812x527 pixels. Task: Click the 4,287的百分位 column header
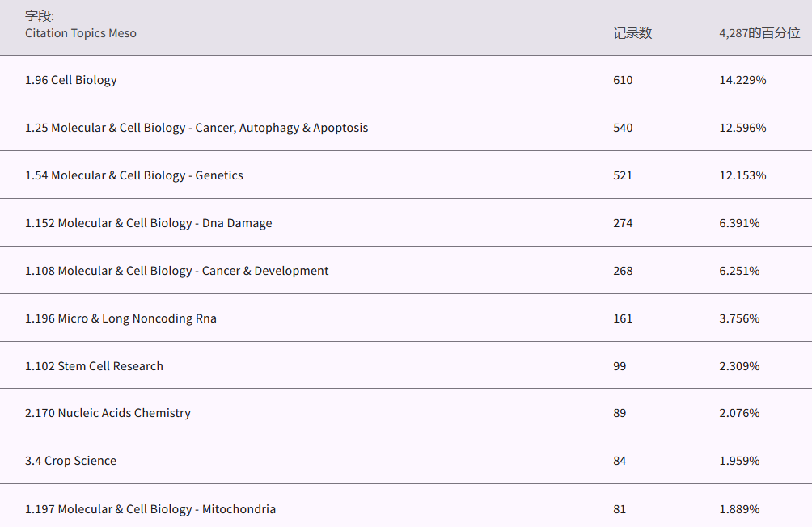(x=759, y=33)
